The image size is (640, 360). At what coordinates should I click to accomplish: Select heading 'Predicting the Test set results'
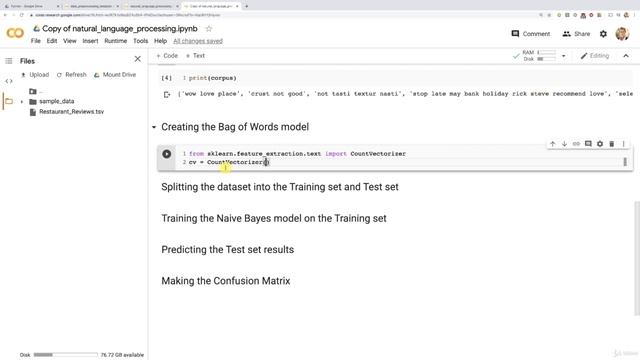pyautogui.click(x=227, y=250)
